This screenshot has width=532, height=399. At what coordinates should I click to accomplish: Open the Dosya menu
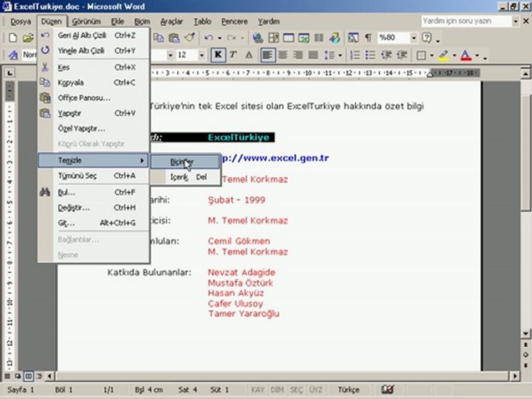point(21,22)
